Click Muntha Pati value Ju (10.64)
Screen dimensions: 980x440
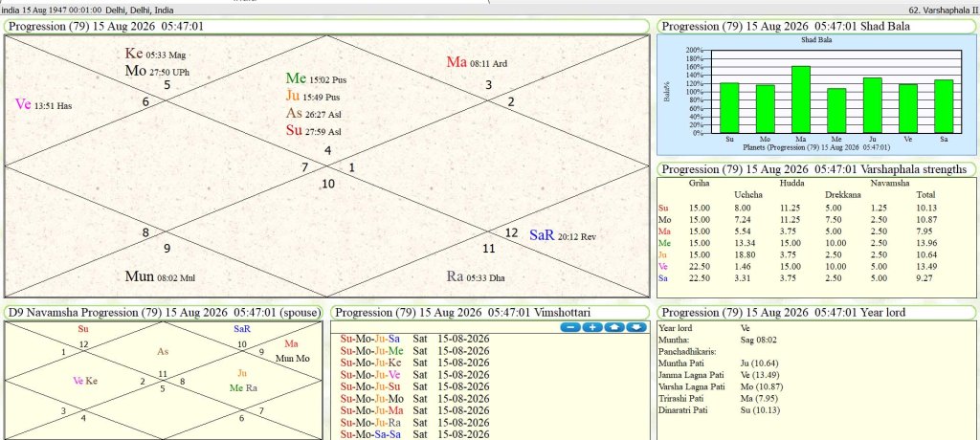[x=759, y=363]
